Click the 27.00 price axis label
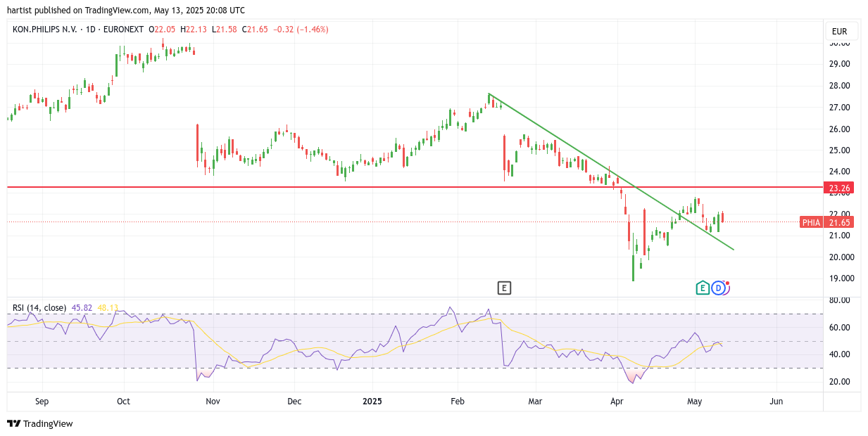 coord(839,108)
